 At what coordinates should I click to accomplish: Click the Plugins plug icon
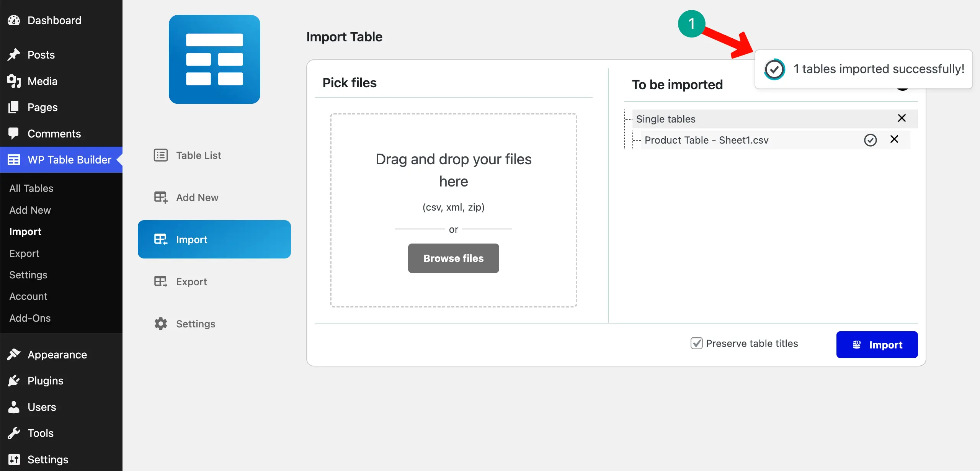14,381
